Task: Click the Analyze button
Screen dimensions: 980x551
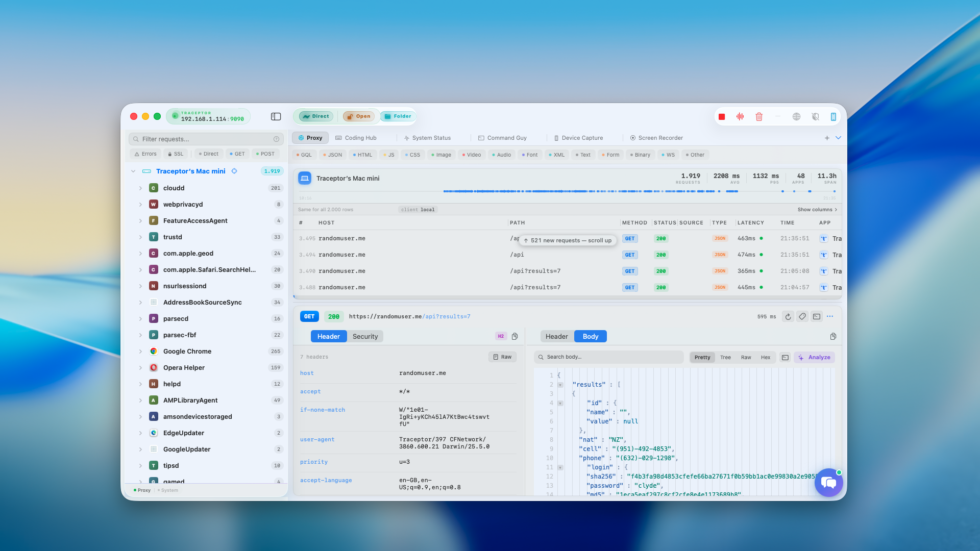Action: click(814, 358)
